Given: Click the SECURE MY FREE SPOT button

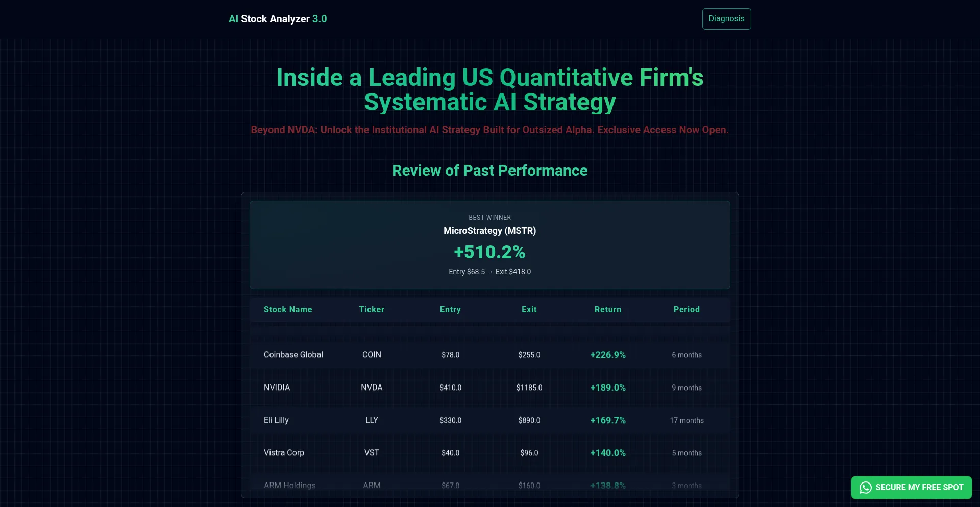Looking at the screenshot, I should tap(911, 488).
